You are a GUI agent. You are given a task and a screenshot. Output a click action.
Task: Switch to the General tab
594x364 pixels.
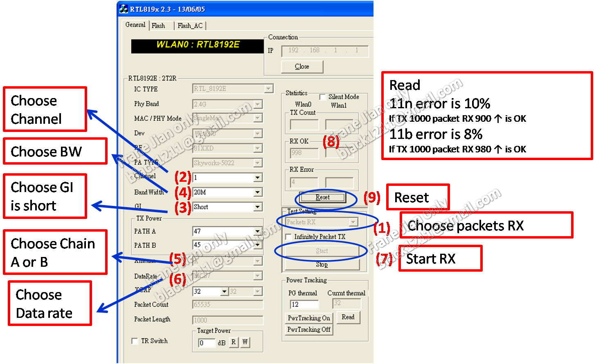135,25
